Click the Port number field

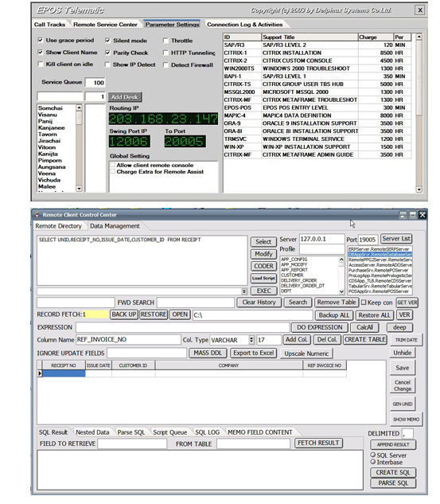368,240
